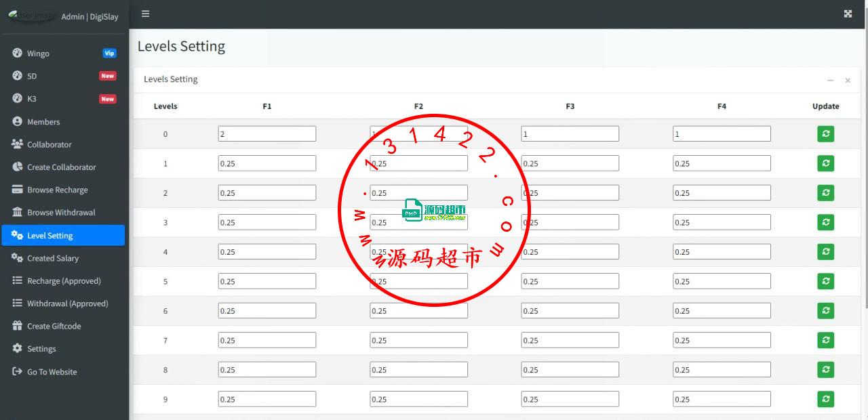The height and width of the screenshot is (420, 868).
Task: Select Level Setting in sidebar
Action: point(63,236)
